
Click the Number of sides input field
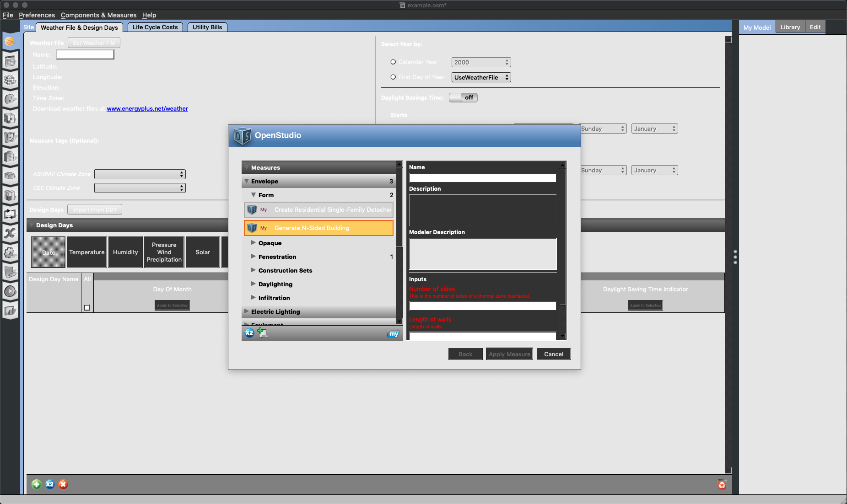coord(483,306)
